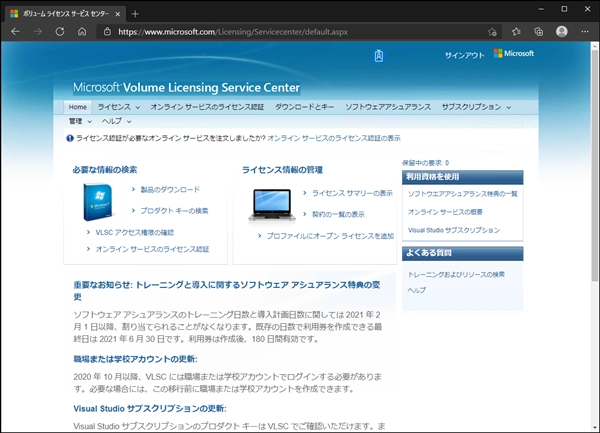Go to browser home page icon
The height and width of the screenshot is (433, 600).
click(x=82, y=32)
